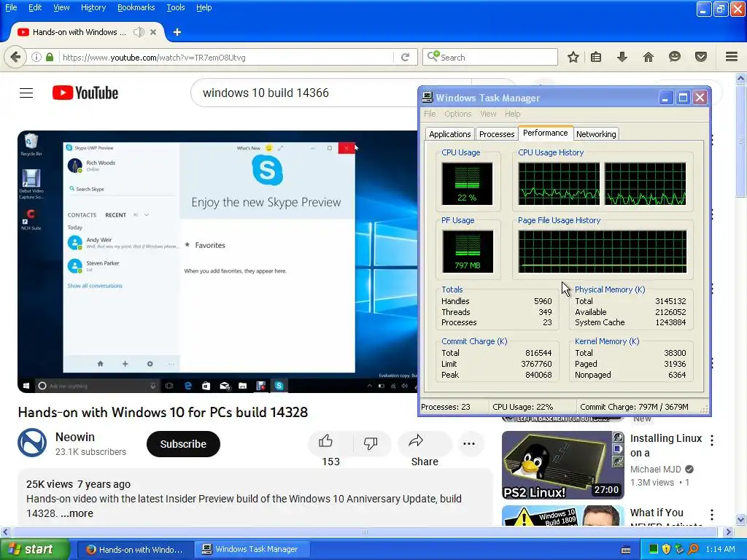Click the CPU Usage gauge in Task Manager
747x560 pixels.
tap(467, 184)
